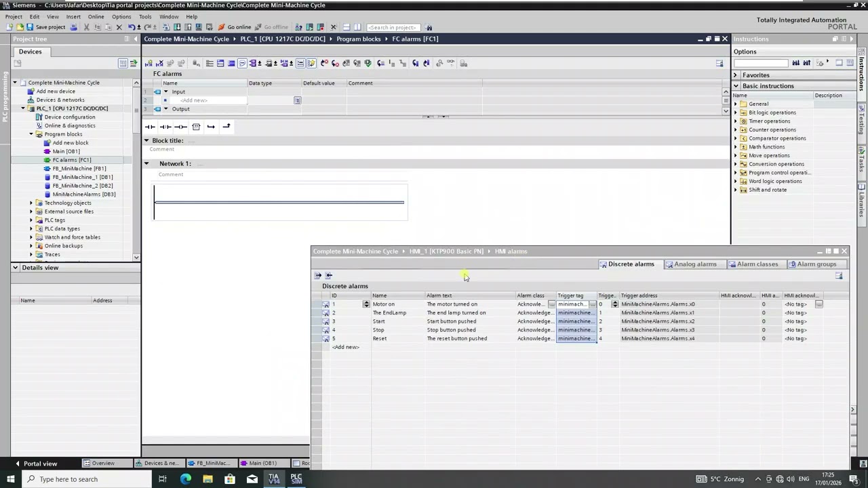Click Device configuration icon in project tree
Screen dimensions: 868x488
click(39, 117)
